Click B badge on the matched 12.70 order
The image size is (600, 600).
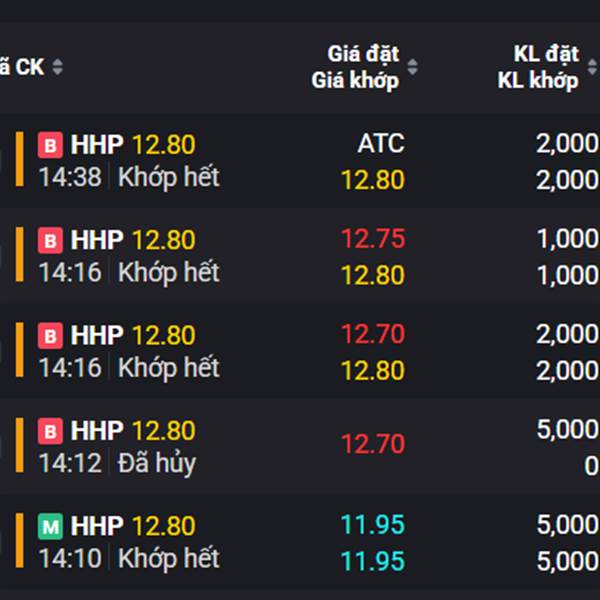[50, 336]
